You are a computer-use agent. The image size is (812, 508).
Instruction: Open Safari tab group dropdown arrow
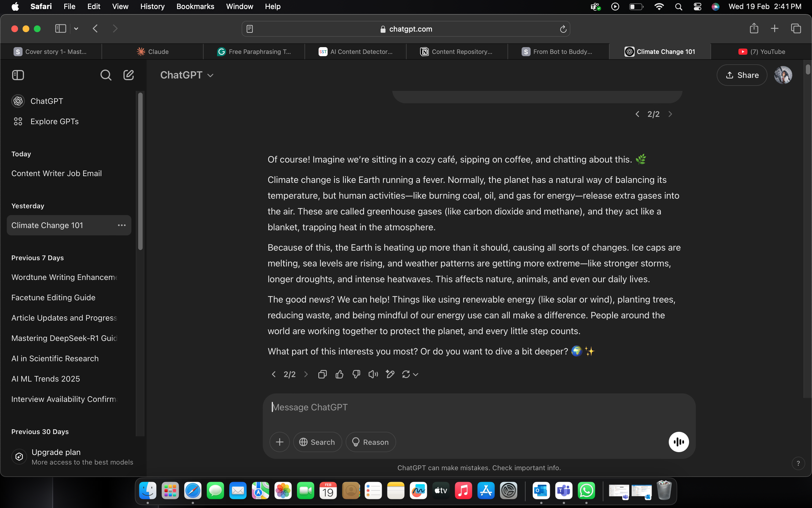click(76, 29)
